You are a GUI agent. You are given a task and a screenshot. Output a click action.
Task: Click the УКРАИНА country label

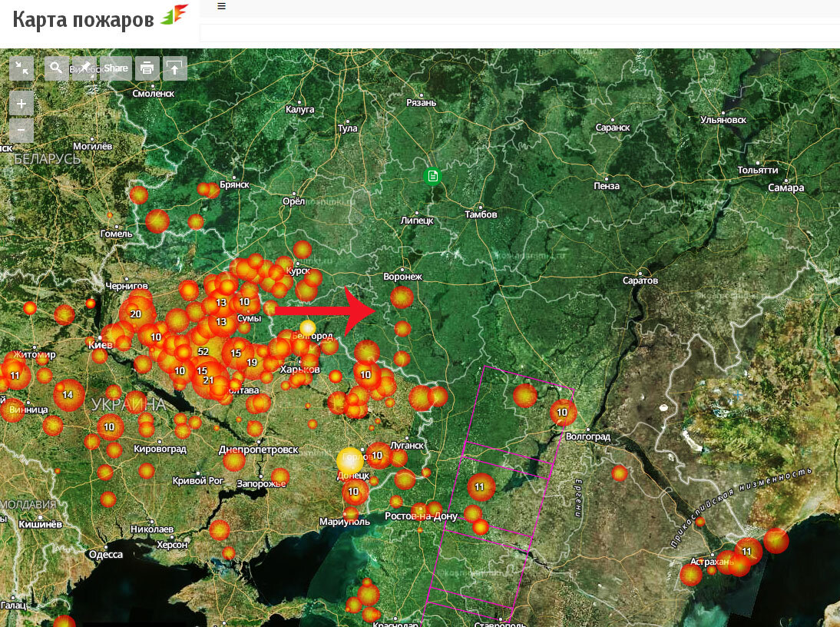129,405
